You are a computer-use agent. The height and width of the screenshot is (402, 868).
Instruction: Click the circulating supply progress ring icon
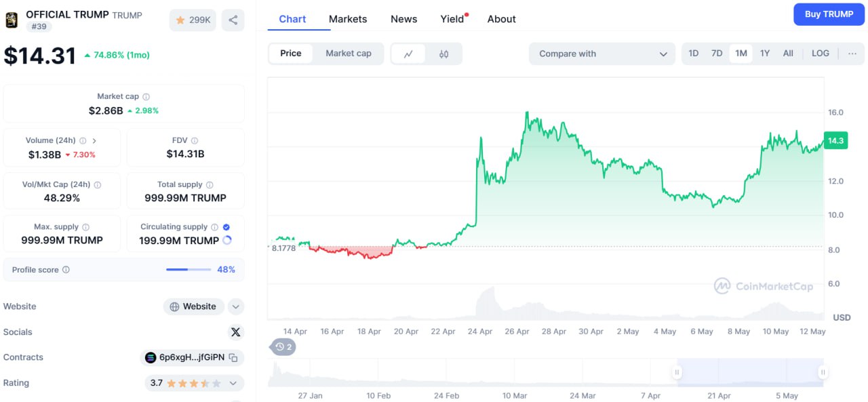[227, 240]
